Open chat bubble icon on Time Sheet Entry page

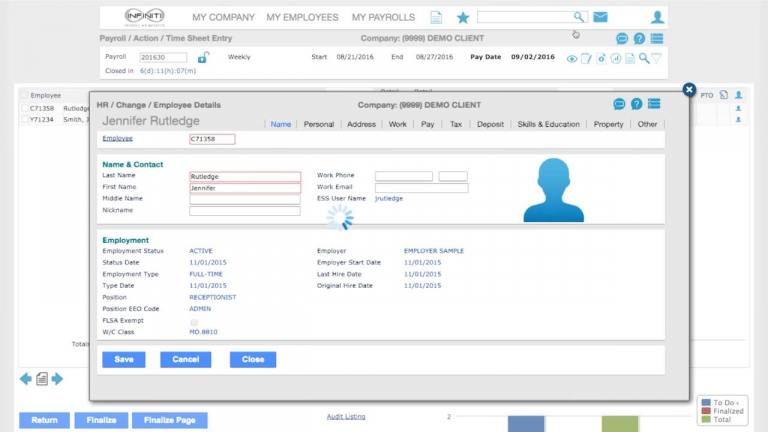622,38
